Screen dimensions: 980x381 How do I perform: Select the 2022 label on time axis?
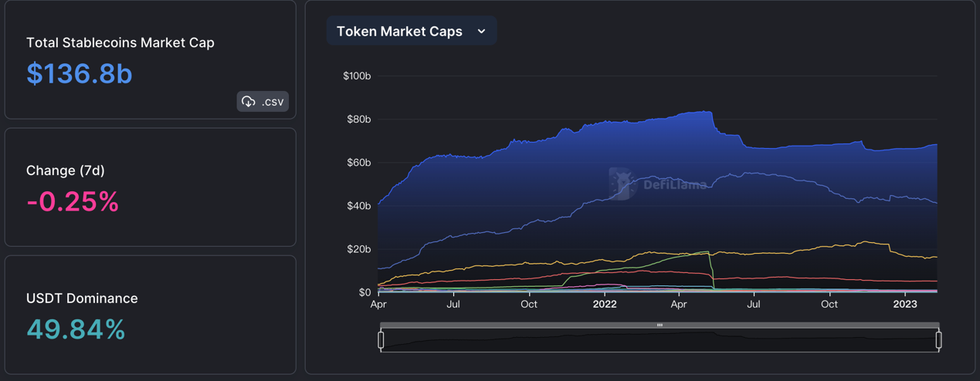605,305
